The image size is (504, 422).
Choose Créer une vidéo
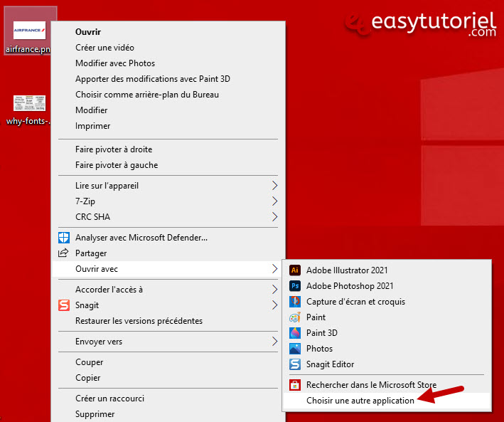pos(168,47)
